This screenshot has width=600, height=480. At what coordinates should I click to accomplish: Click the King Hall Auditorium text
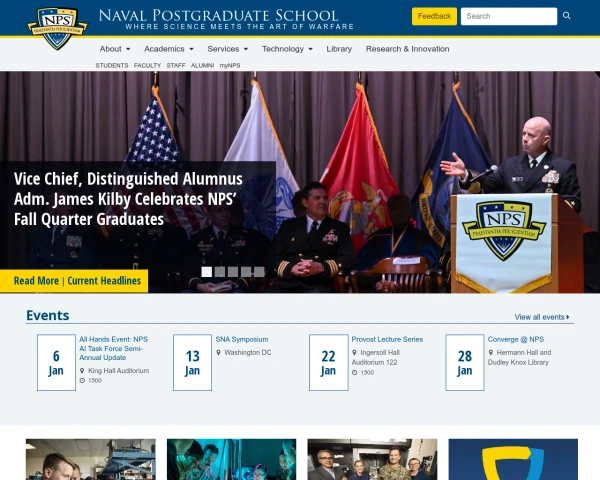pyautogui.click(x=119, y=371)
